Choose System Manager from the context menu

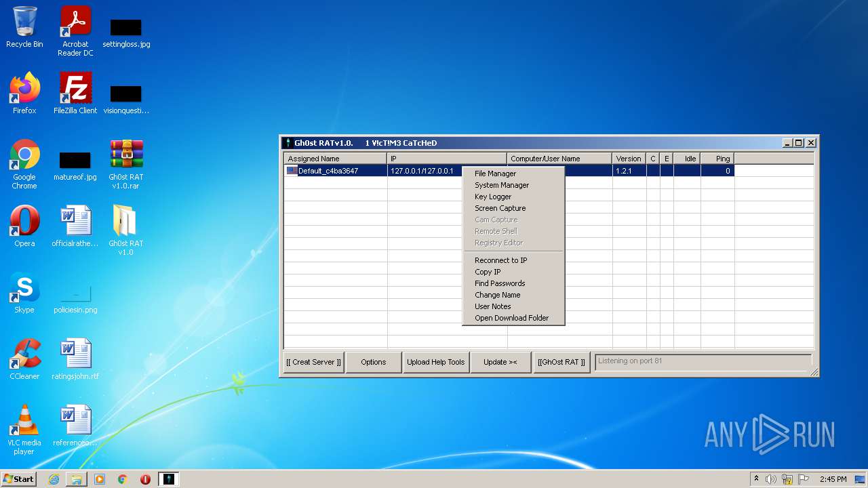[513, 185]
